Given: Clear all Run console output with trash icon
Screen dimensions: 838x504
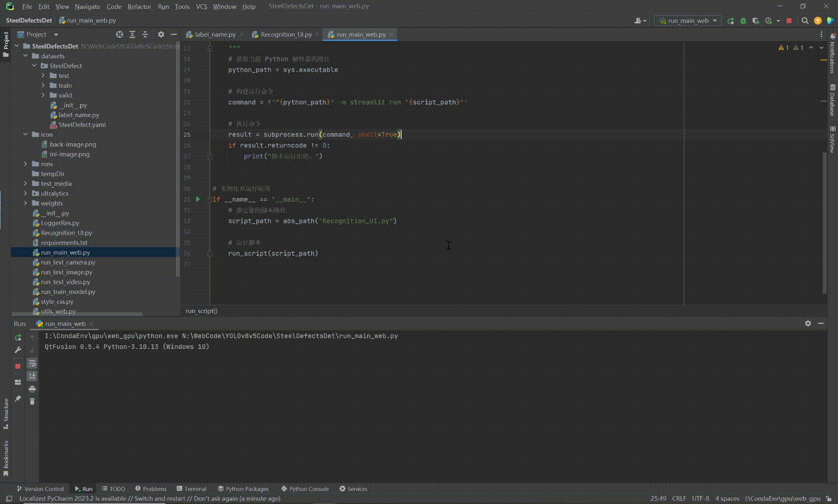Looking at the screenshot, I should (32, 401).
